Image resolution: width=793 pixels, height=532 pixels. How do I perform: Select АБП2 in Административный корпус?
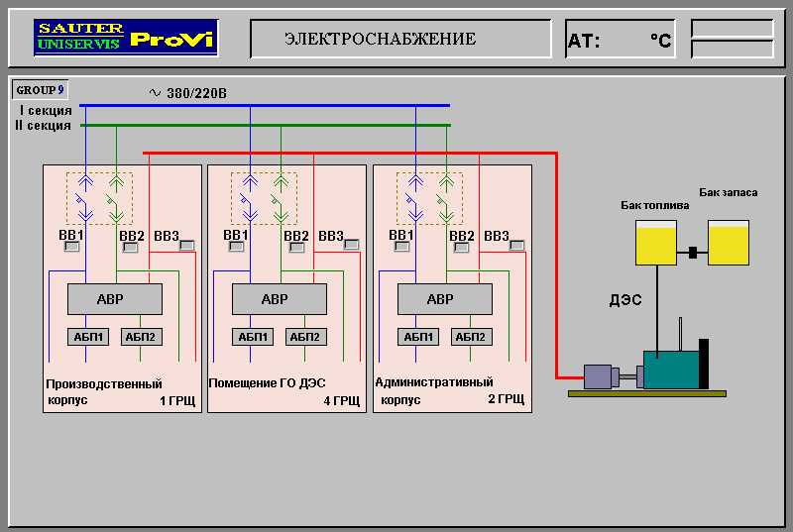pos(472,337)
